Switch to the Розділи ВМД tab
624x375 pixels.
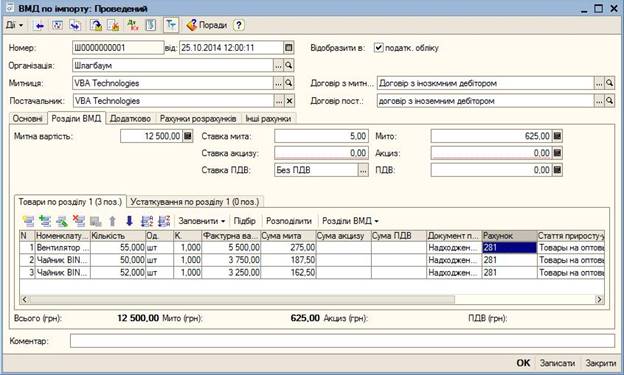coord(76,118)
